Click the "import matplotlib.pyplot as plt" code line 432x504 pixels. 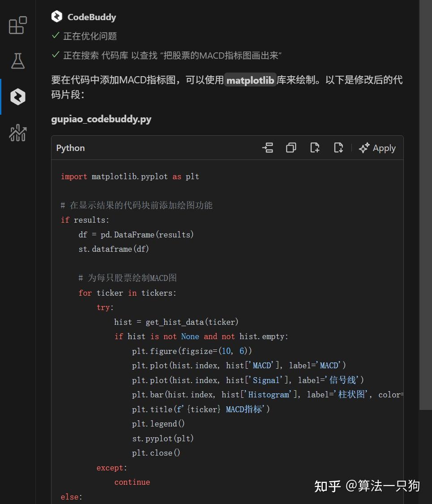(x=130, y=177)
